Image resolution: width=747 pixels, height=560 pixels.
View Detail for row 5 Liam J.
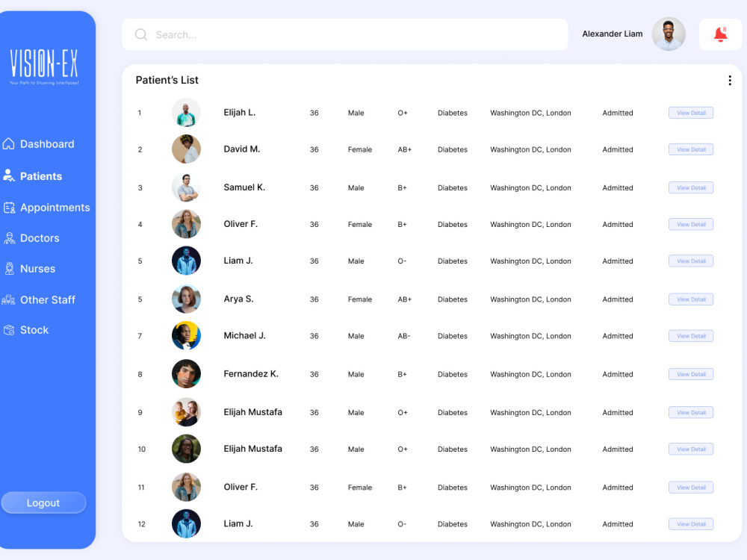[x=691, y=261]
